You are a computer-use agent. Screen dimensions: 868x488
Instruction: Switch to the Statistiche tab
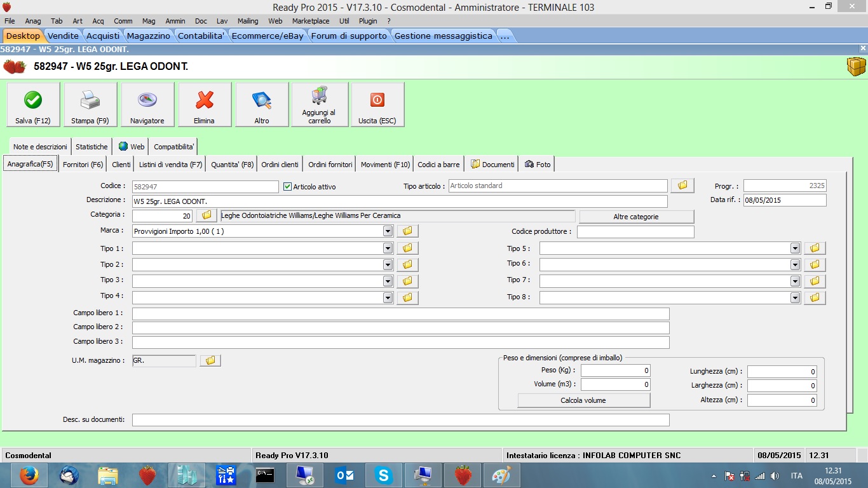click(92, 147)
